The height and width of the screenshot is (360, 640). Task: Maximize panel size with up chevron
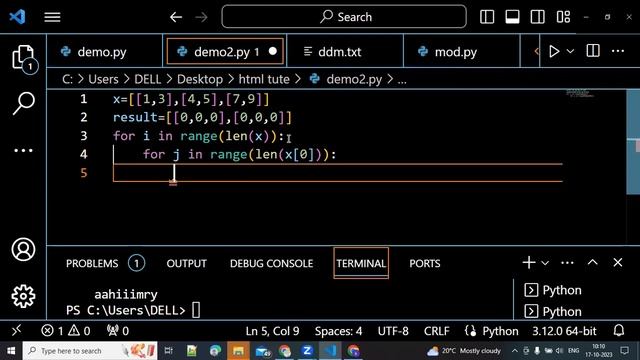point(592,262)
